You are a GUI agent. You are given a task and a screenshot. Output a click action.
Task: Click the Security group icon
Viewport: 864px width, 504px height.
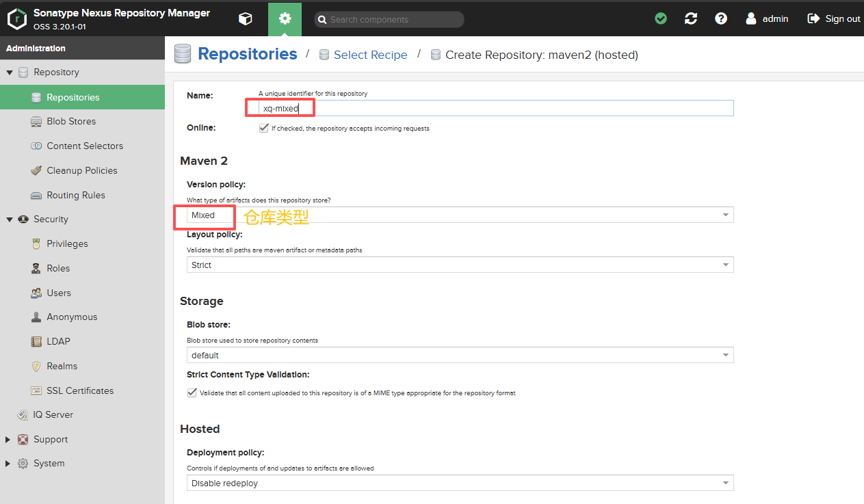pyautogui.click(x=23, y=219)
